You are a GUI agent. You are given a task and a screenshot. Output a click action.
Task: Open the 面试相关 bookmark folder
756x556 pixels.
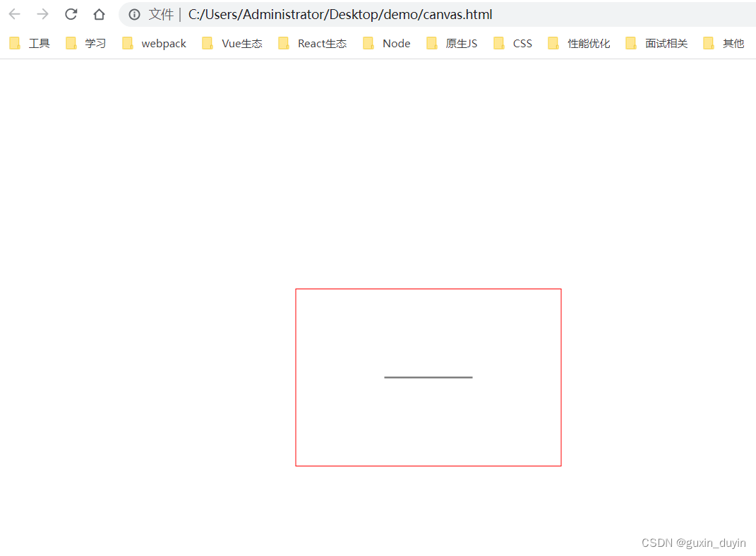coord(656,43)
